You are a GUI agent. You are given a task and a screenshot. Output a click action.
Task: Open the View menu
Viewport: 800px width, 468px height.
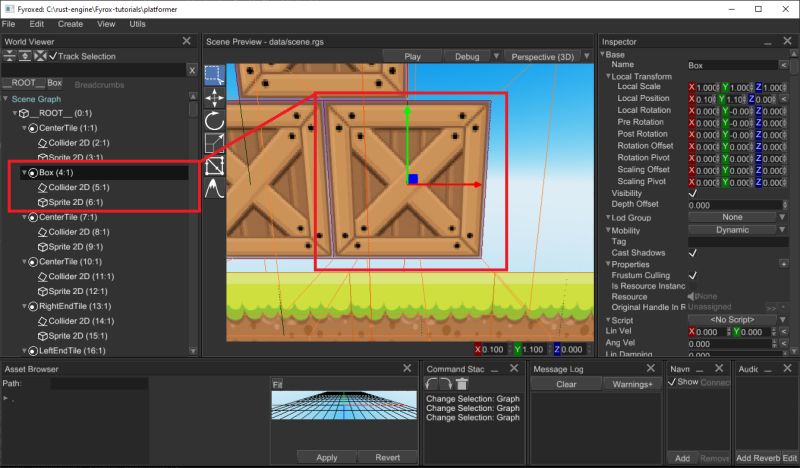point(106,24)
